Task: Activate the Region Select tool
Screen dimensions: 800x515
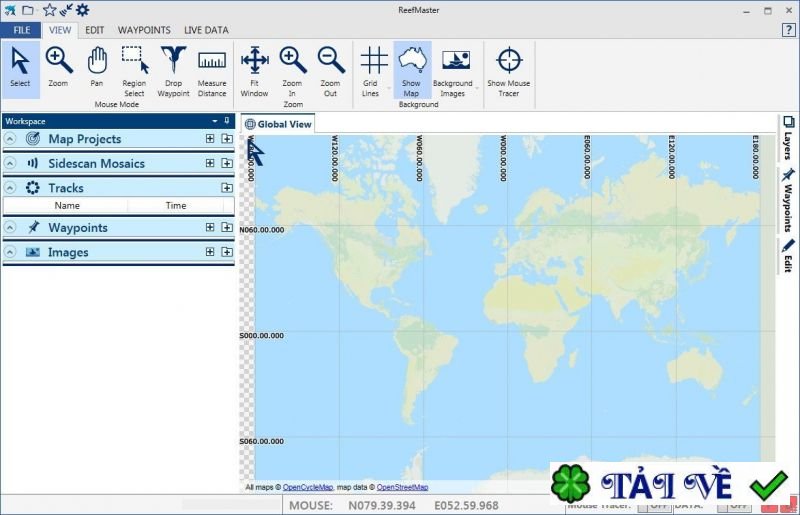Action: (x=134, y=70)
